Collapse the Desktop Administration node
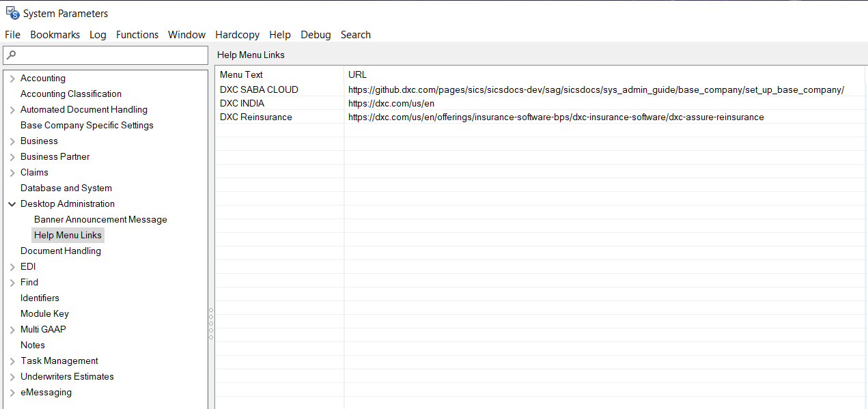 [x=12, y=204]
